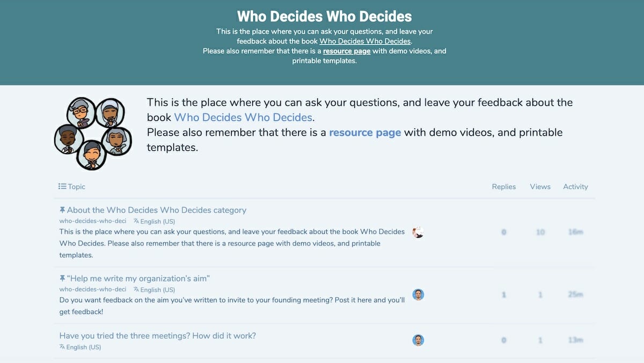Sort topics by Activity column
Screen dimensions: 644x363
pos(575,187)
